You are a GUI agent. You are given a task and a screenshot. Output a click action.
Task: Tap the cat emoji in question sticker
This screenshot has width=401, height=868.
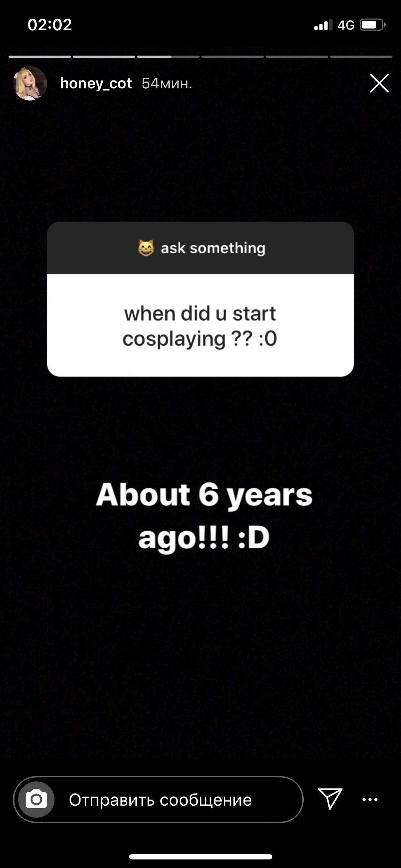pos(146,248)
